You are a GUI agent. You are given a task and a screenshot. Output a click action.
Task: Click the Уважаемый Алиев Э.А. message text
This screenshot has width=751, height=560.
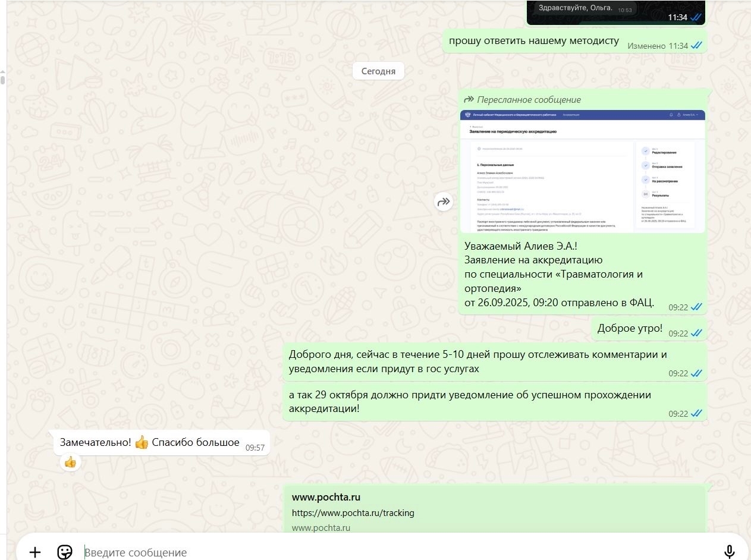(x=559, y=274)
